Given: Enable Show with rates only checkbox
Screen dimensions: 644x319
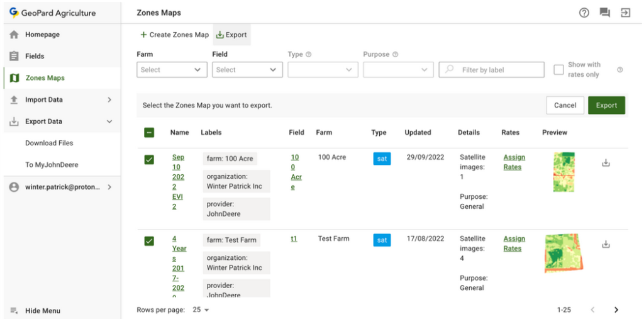Looking at the screenshot, I should [558, 70].
